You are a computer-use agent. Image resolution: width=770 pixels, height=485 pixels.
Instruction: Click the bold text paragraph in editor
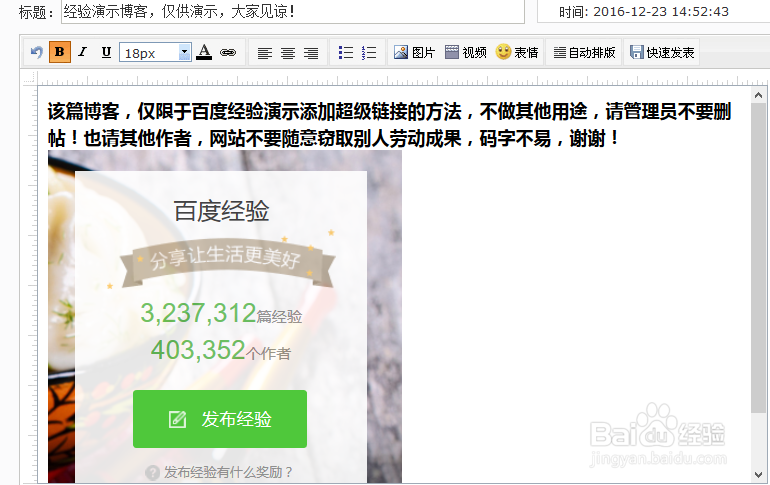click(x=389, y=125)
